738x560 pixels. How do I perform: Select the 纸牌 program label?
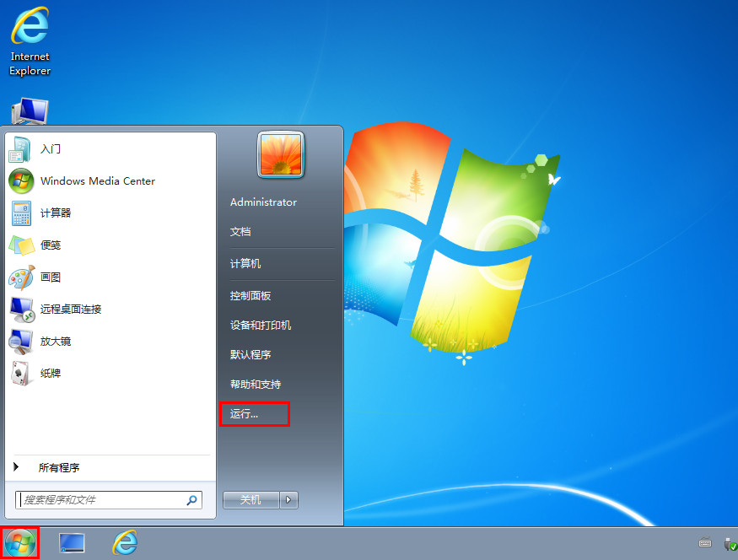51,374
